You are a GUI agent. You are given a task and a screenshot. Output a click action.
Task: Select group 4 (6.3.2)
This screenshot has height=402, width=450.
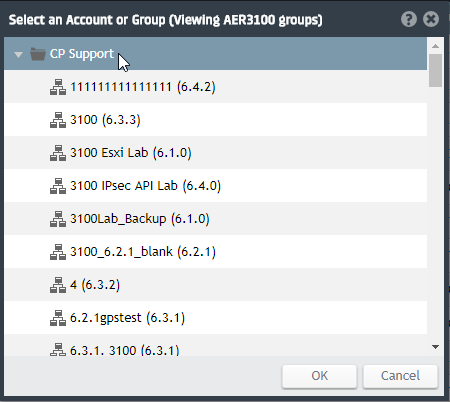coord(95,285)
